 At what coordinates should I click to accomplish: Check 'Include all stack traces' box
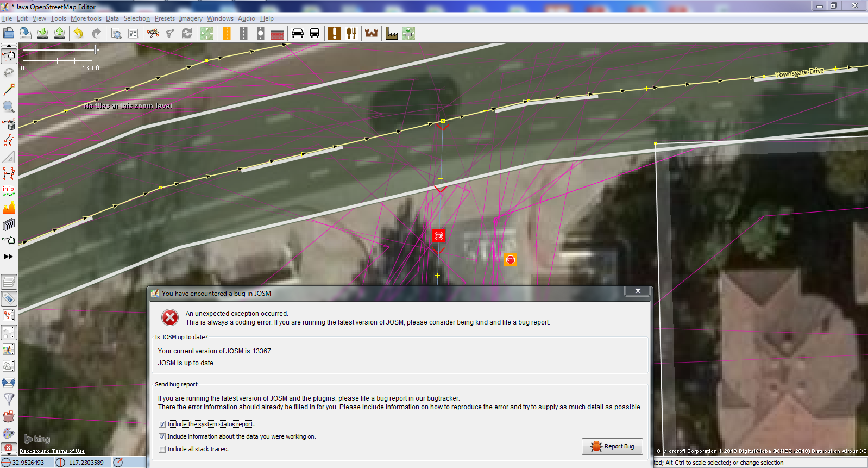pyautogui.click(x=162, y=449)
